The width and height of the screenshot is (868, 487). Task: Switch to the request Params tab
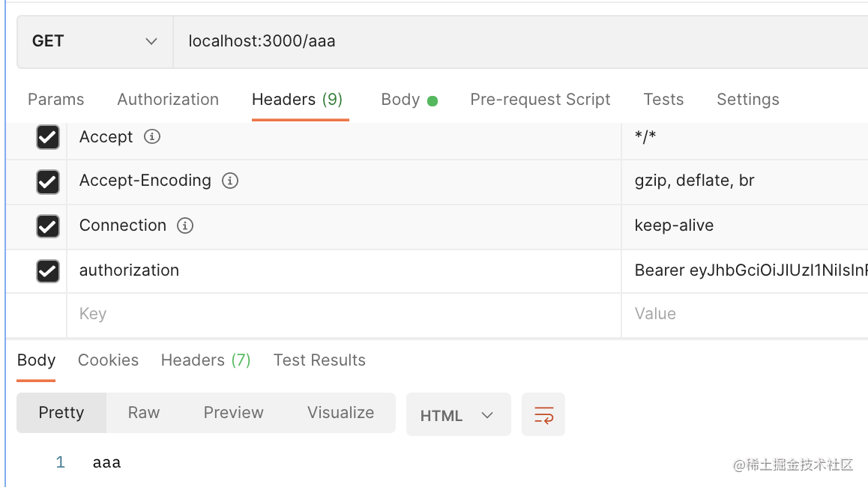tap(56, 100)
